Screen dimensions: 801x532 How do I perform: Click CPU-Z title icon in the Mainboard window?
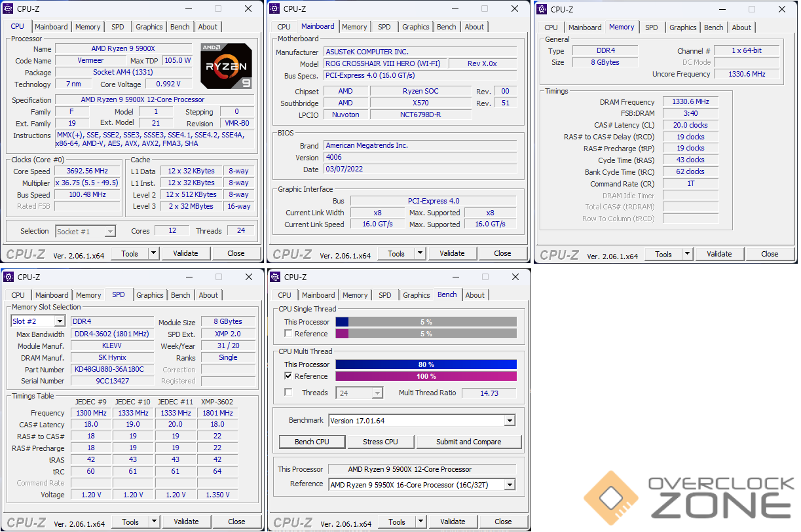coord(274,9)
